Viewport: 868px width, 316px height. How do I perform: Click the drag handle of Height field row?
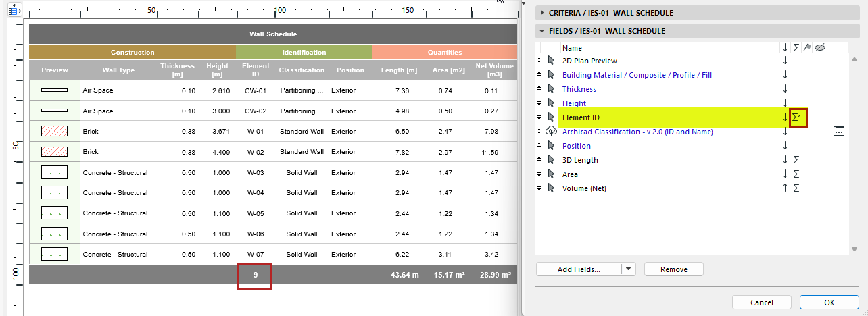(x=539, y=103)
